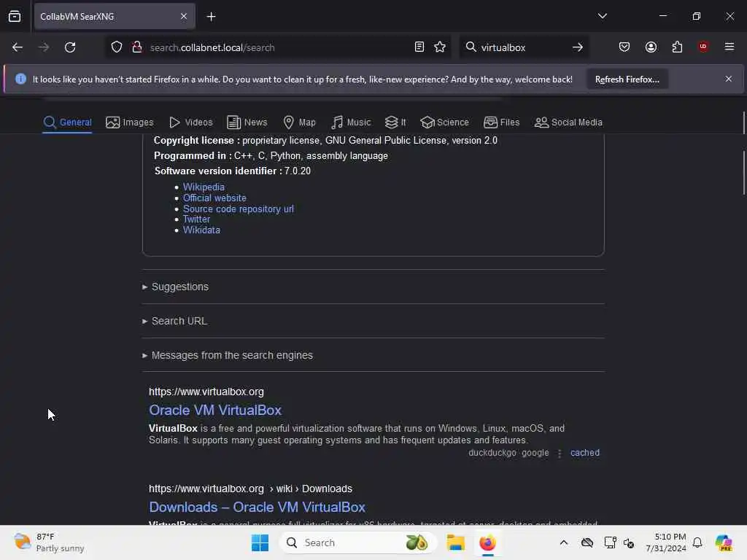
Task: Open a new browser tab
Action: pos(211,17)
